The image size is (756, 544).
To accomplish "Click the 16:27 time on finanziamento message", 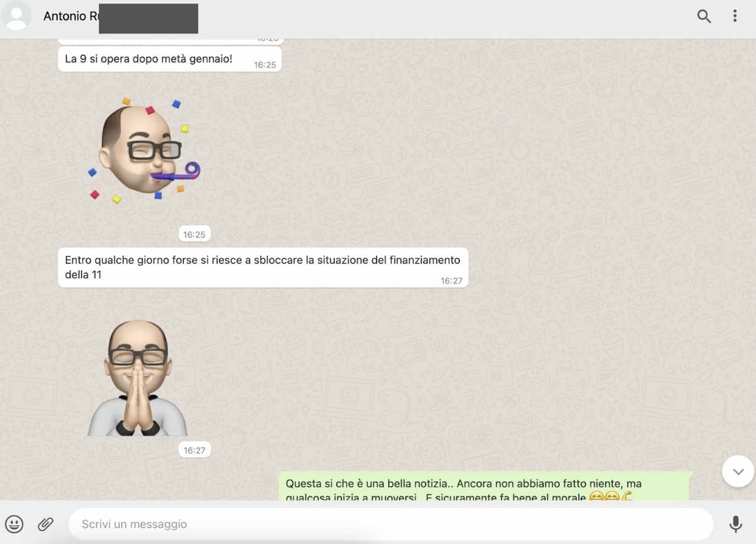I will 451,281.
